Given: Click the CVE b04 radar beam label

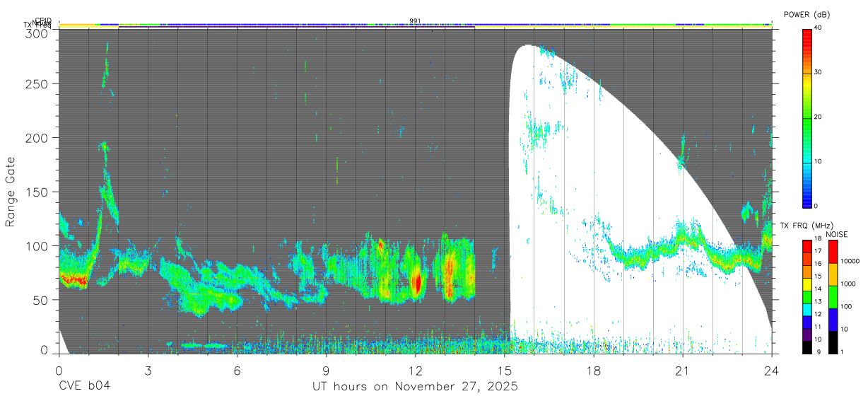Looking at the screenshot, I should coord(85,387).
